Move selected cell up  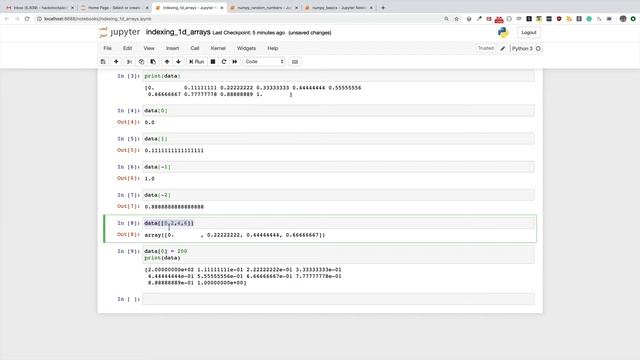(167, 62)
